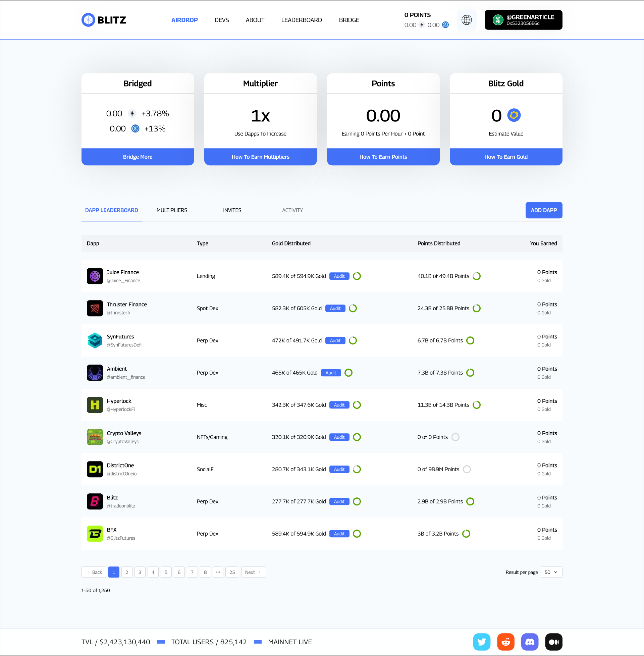Open the Discord social link
644x656 pixels.
pos(530,642)
